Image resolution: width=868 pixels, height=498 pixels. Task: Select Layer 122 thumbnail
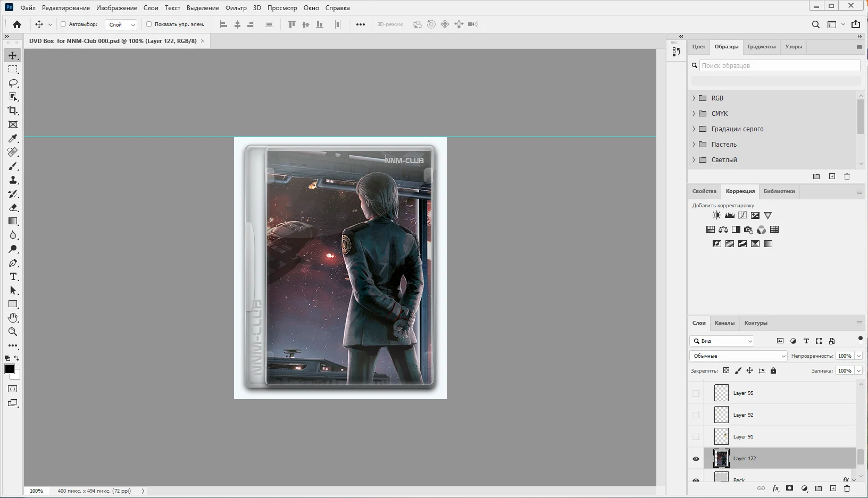click(x=721, y=458)
